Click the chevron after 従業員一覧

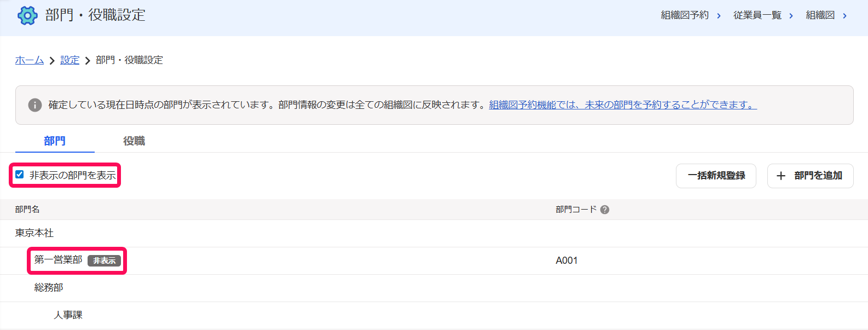coord(791,16)
